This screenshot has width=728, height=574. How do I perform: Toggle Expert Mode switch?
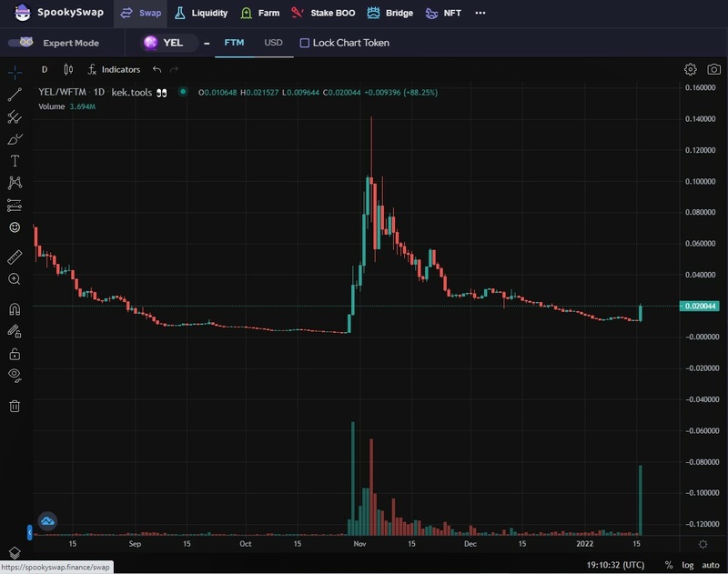[20, 42]
